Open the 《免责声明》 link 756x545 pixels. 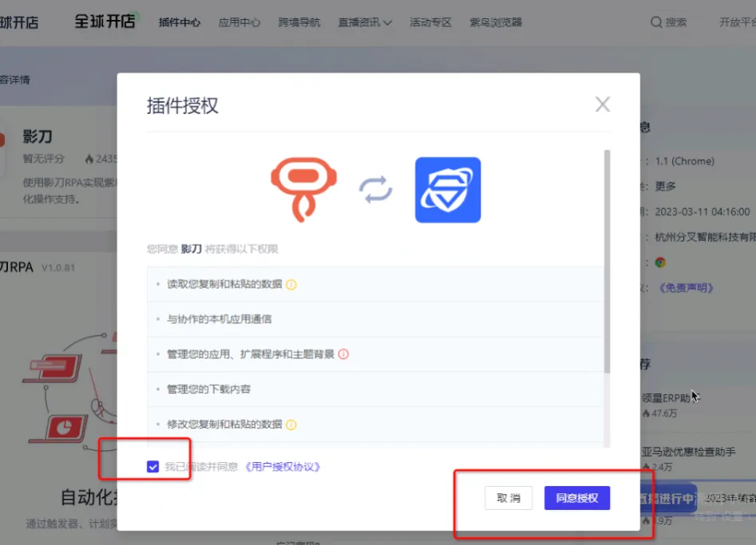pyautogui.click(x=686, y=288)
